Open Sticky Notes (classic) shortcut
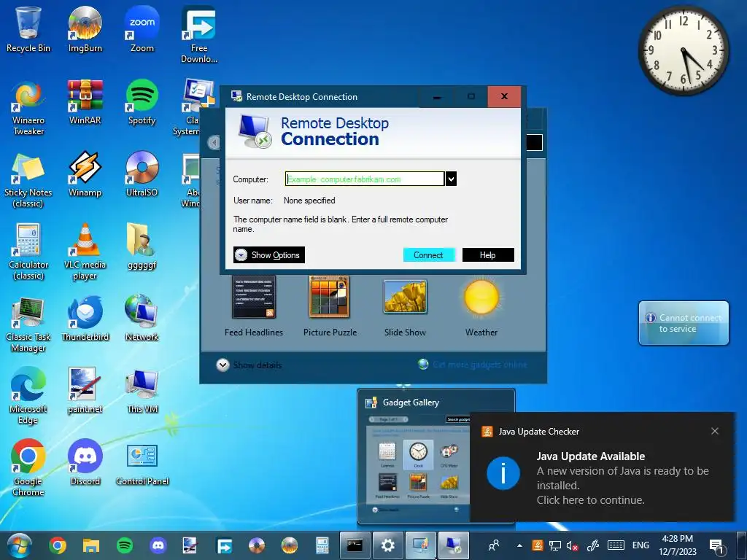Viewport: 747px width, 560px height. click(28, 180)
